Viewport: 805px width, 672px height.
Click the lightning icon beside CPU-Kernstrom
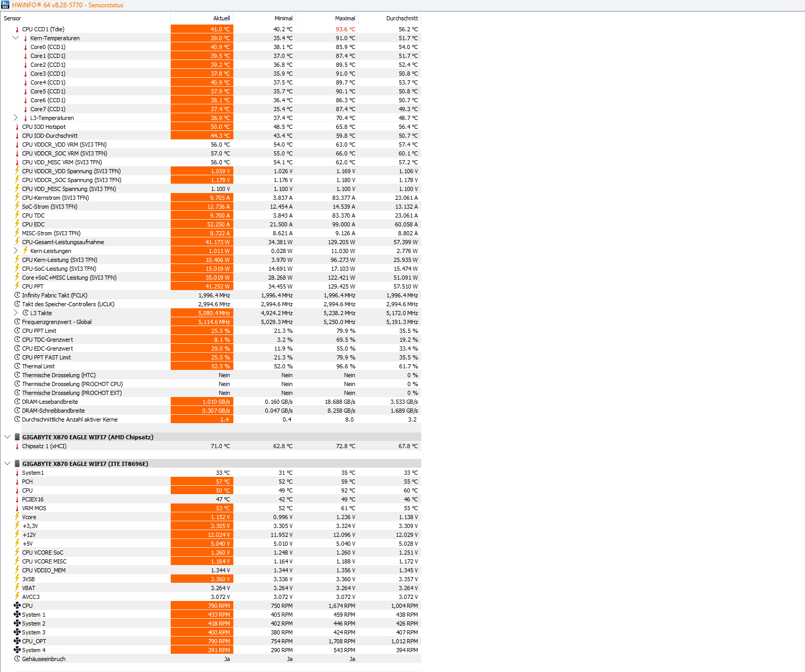pos(17,198)
